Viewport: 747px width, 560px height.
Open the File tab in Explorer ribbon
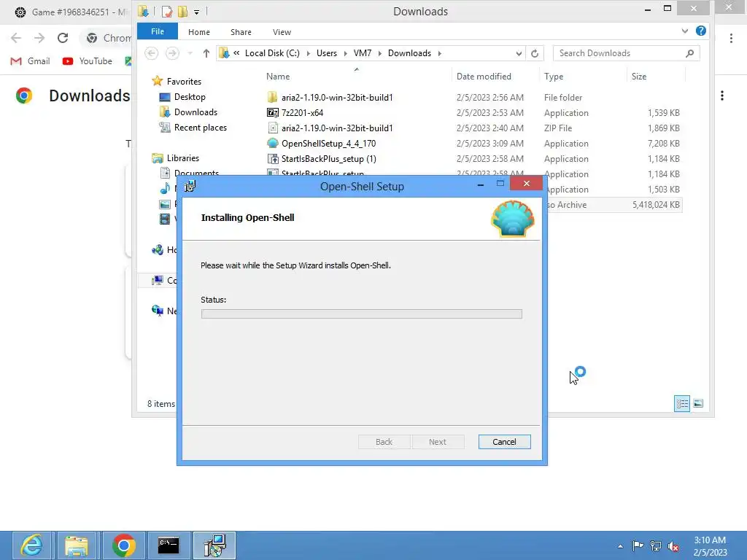coord(158,31)
